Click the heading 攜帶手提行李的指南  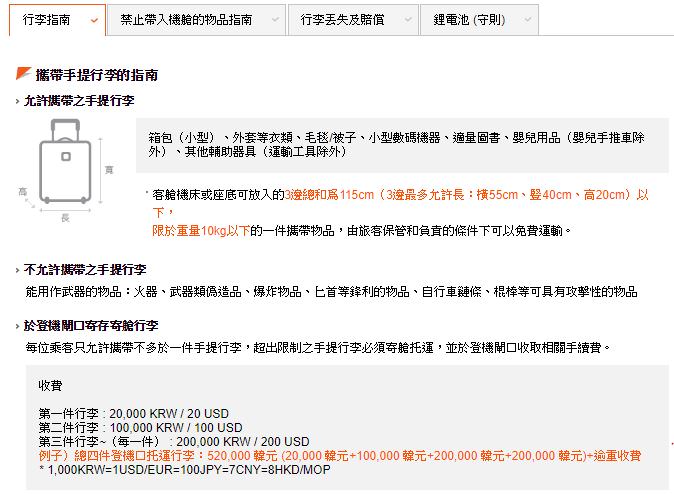coord(97,75)
